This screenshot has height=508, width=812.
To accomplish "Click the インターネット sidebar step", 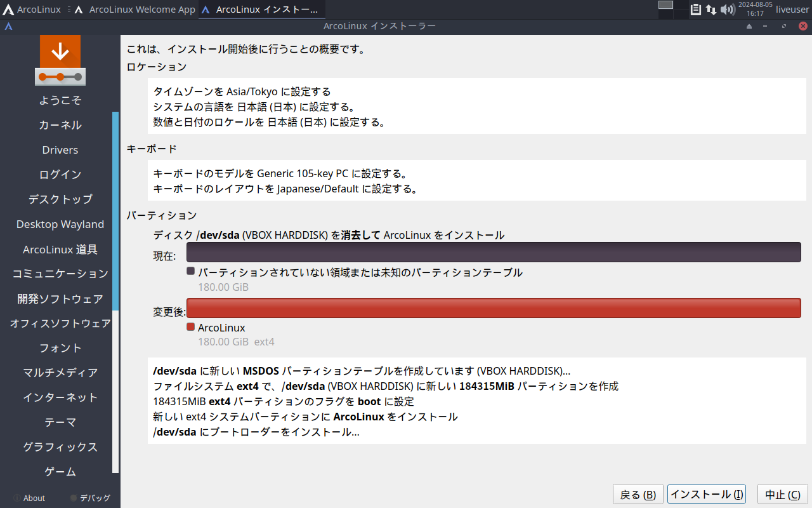I will click(x=60, y=398).
